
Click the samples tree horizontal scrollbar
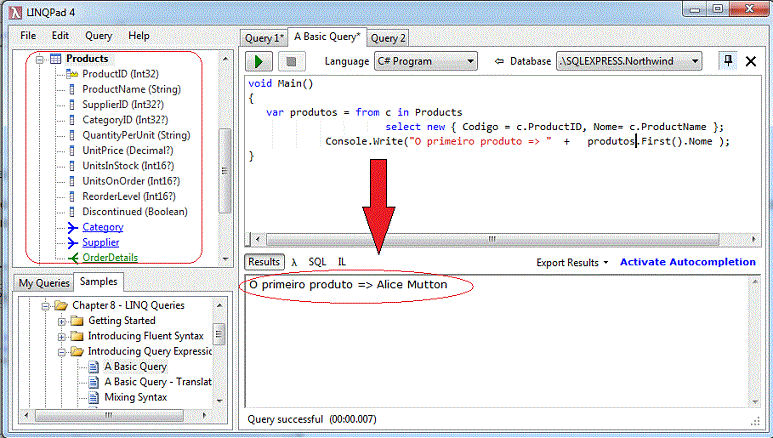coord(109,415)
